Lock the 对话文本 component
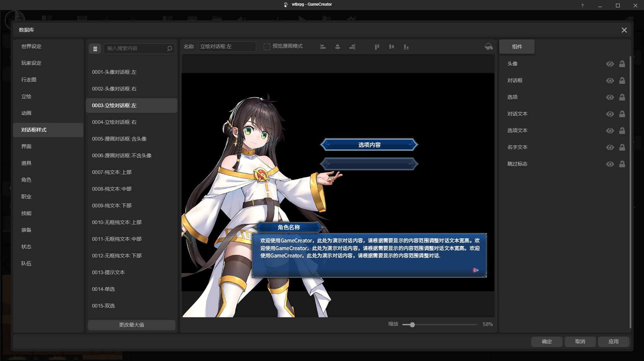Screen dimensions: 644x361 pos(622,114)
